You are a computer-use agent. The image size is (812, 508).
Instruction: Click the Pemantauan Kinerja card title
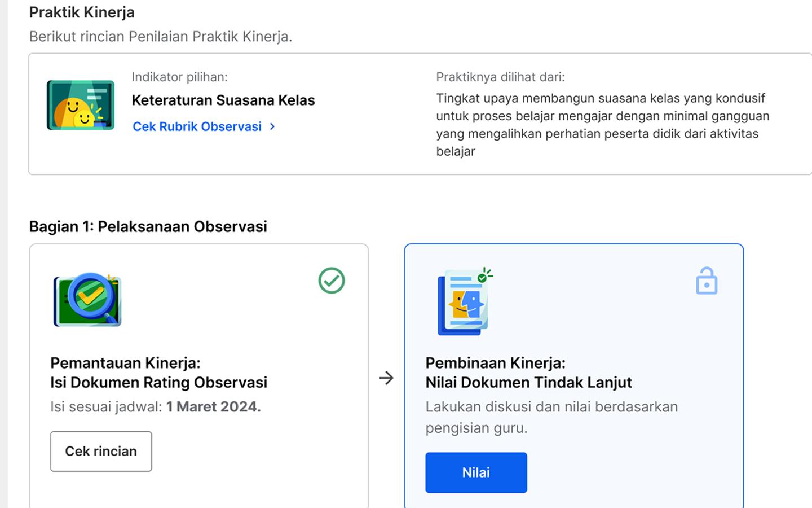158,373
